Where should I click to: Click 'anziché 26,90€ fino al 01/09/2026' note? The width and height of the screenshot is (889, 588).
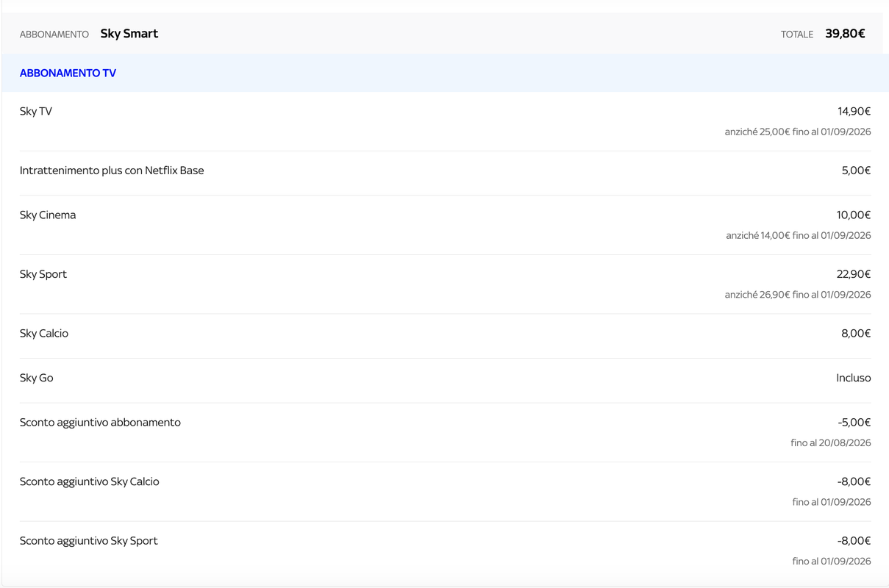click(798, 295)
